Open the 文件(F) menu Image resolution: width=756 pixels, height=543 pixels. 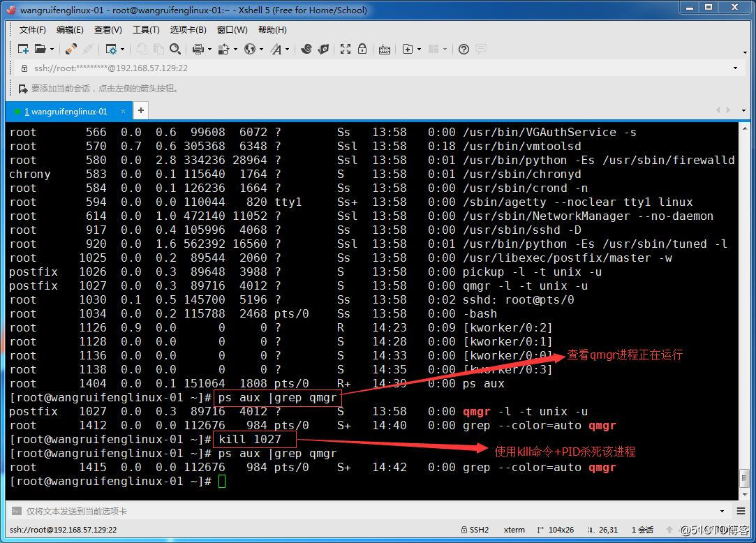click(x=32, y=30)
